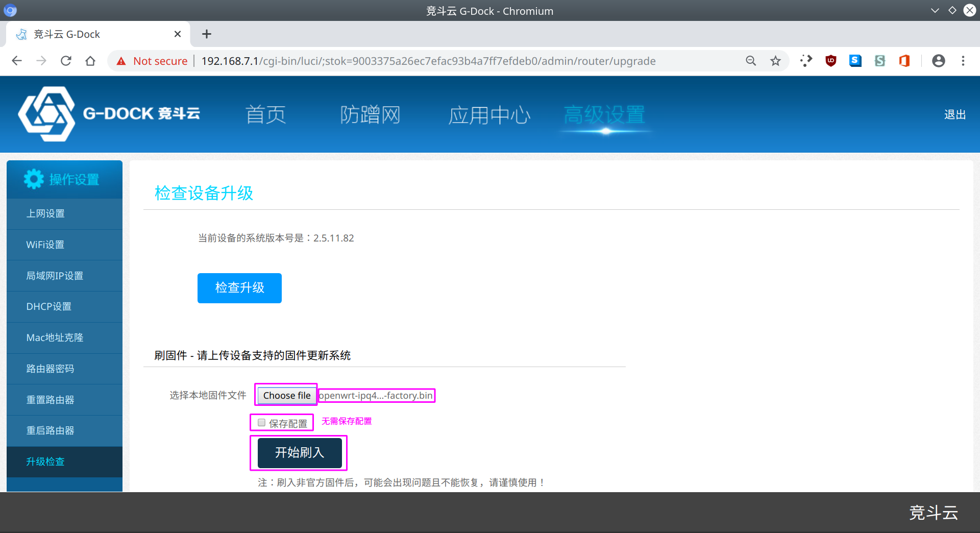Open 重启路由器 in the sidebar
This screenshot has width=980, height=533.
[50, 431]
